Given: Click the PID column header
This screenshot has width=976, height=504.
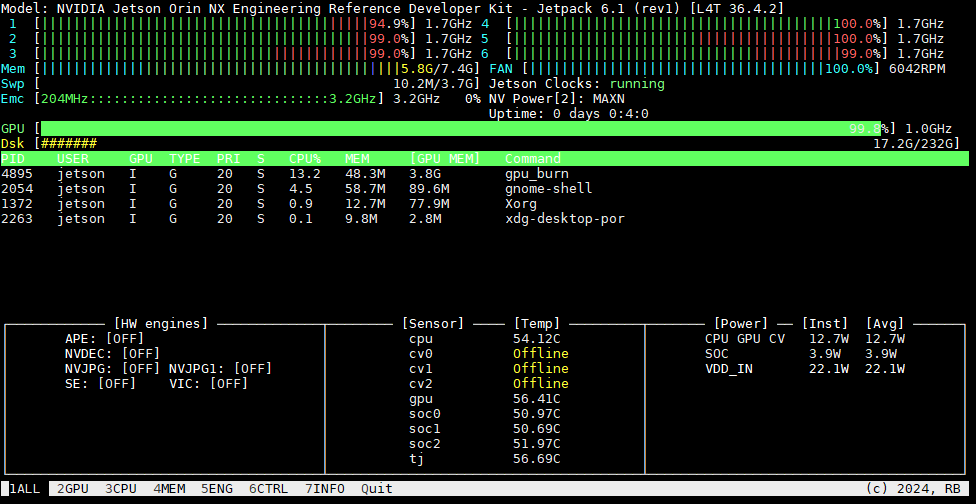Looking at the screenshot, I should (13, 159).
